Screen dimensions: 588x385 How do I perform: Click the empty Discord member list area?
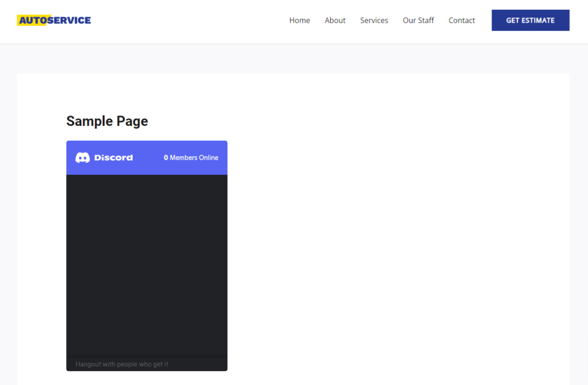[146, 265]
